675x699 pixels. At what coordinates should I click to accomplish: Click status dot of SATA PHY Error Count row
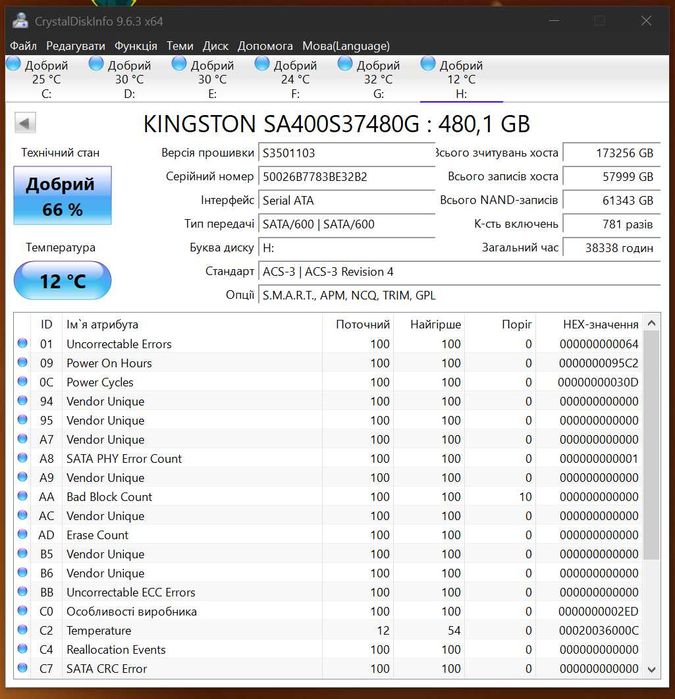click(22, 458)
